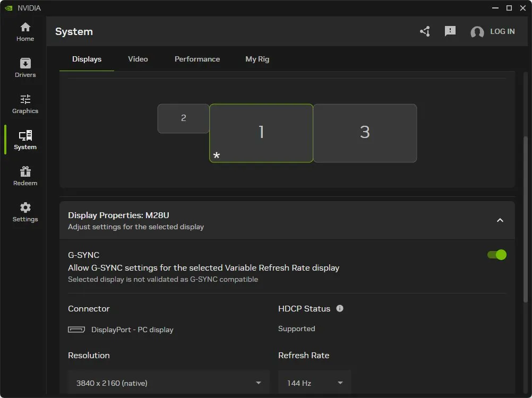This screenshot has height=398, width=532.
Task: Open the Refresh Rate 144 Hz dropdown
Action: (314, 383)
